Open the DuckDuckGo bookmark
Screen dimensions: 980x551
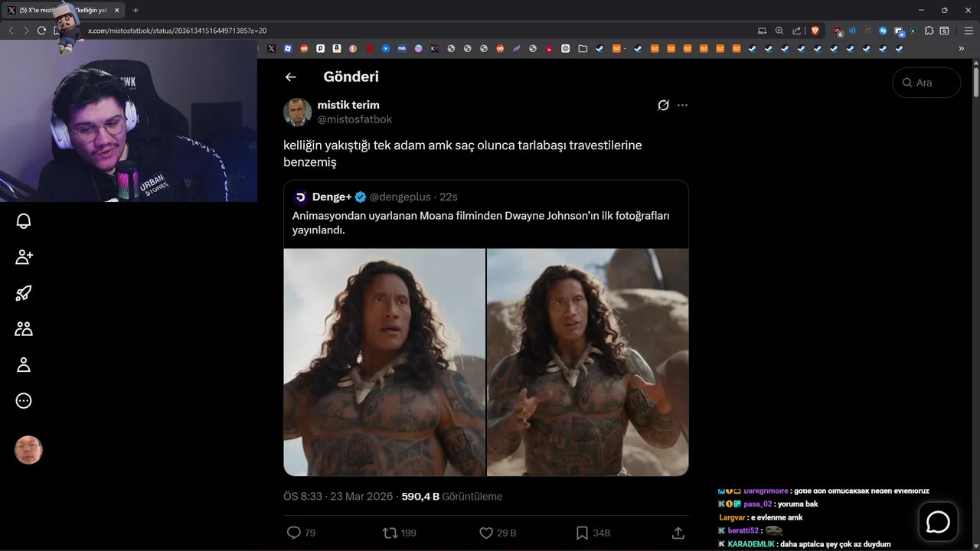[353, 48]
